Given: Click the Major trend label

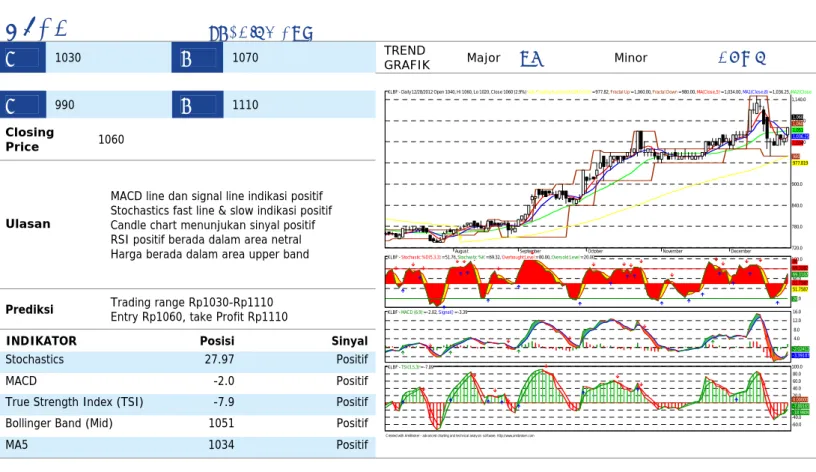Looking at the screenshot, I should click(483, 58).
